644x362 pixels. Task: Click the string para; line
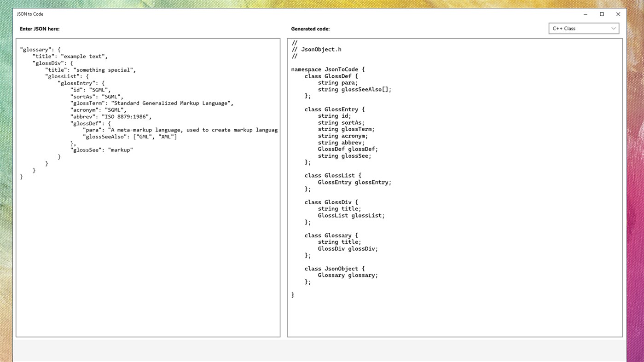point(338,83)
